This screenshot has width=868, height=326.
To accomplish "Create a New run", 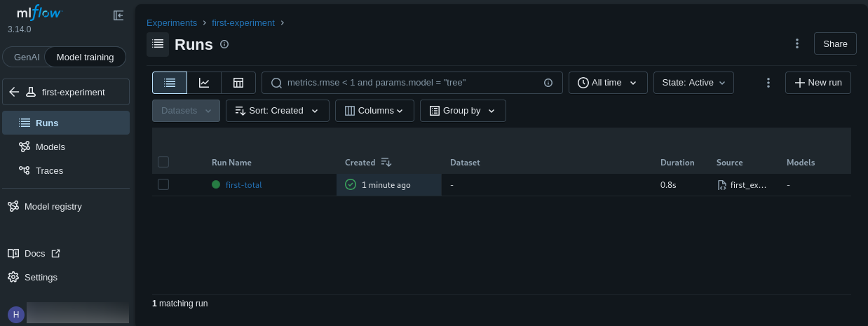I will click(x=818, y=83).
